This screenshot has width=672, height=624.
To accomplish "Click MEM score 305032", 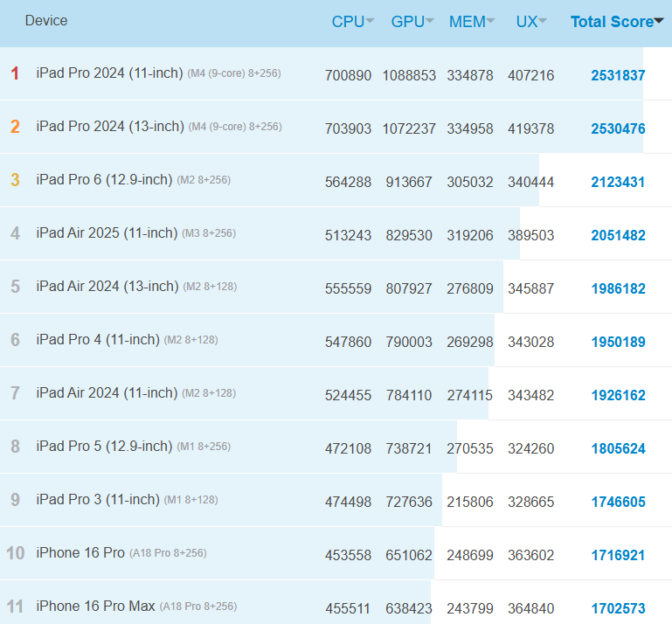I will click(470, 182).
